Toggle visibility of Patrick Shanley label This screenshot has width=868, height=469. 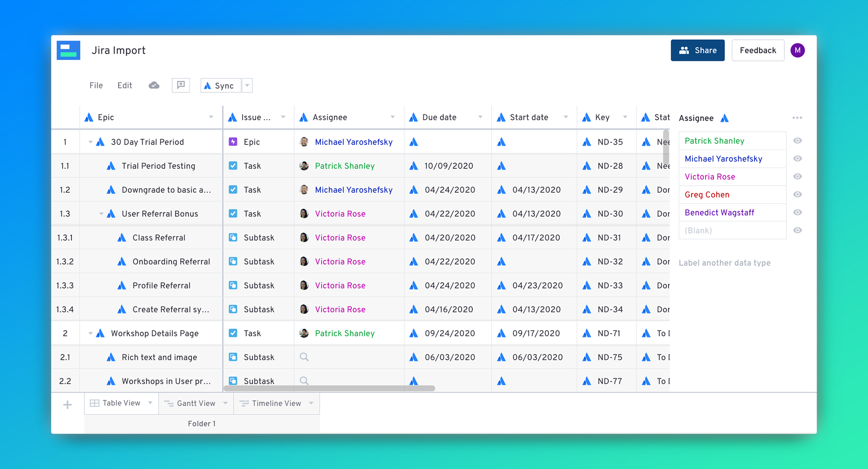pyautogui.click(x=797, y=141)
